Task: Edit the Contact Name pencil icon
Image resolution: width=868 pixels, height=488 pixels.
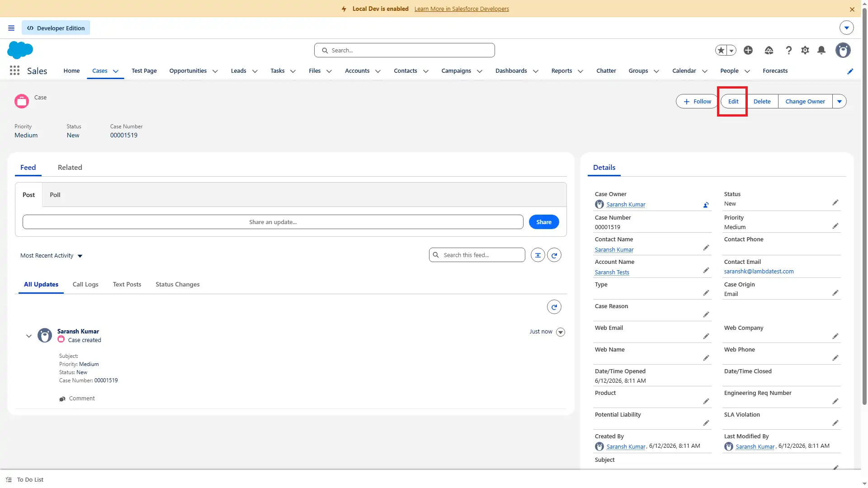Action: (706, 248)
